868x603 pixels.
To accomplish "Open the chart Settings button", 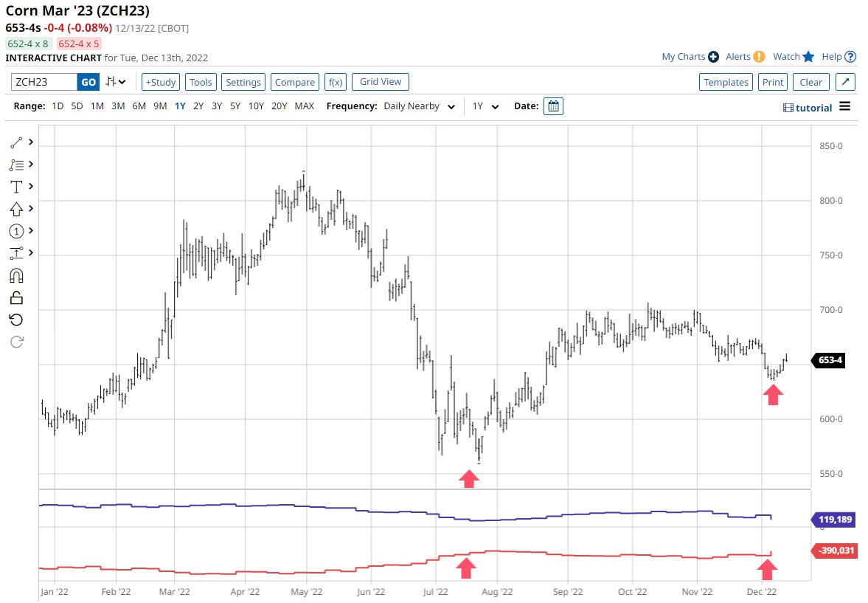I will pos(243,82).
